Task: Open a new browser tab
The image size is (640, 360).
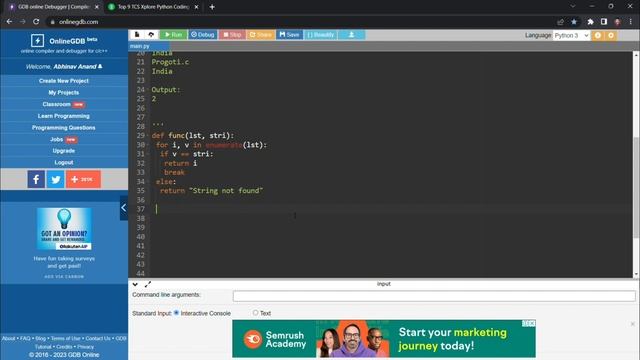Action: [212, 7]
